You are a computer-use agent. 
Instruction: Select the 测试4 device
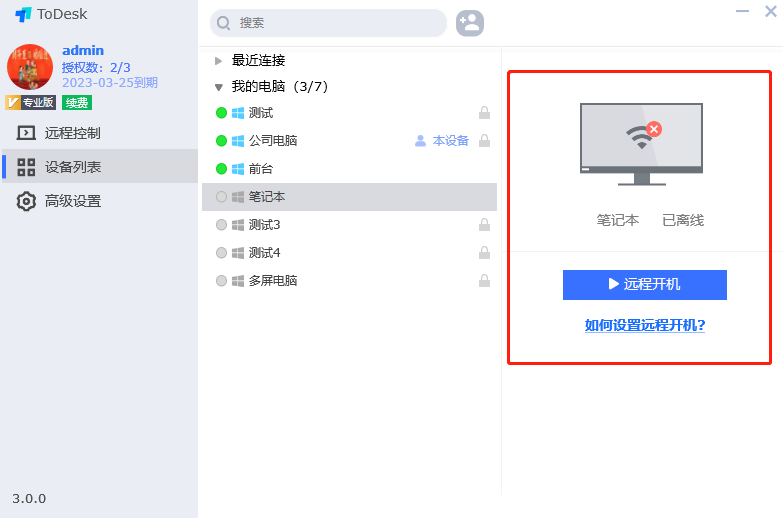(349, 253)
